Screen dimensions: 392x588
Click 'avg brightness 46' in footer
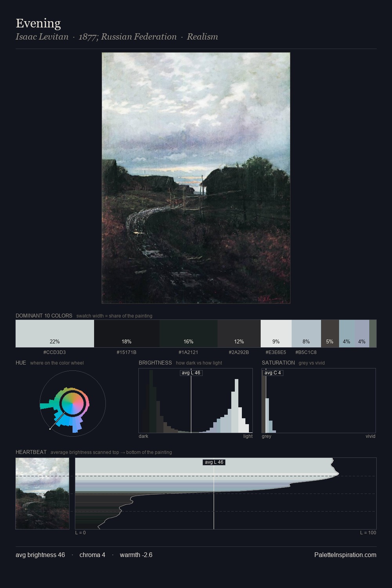click(x=40, y=555)
